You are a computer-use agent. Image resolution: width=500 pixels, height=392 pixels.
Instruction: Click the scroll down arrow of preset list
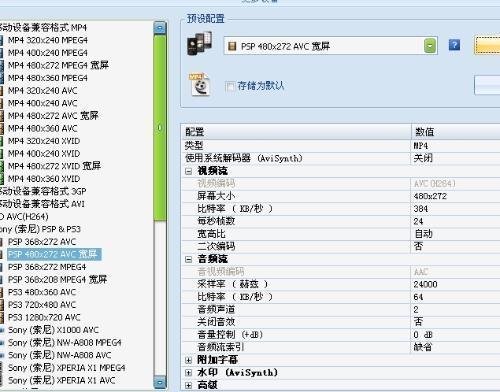(x=160, y=382)
